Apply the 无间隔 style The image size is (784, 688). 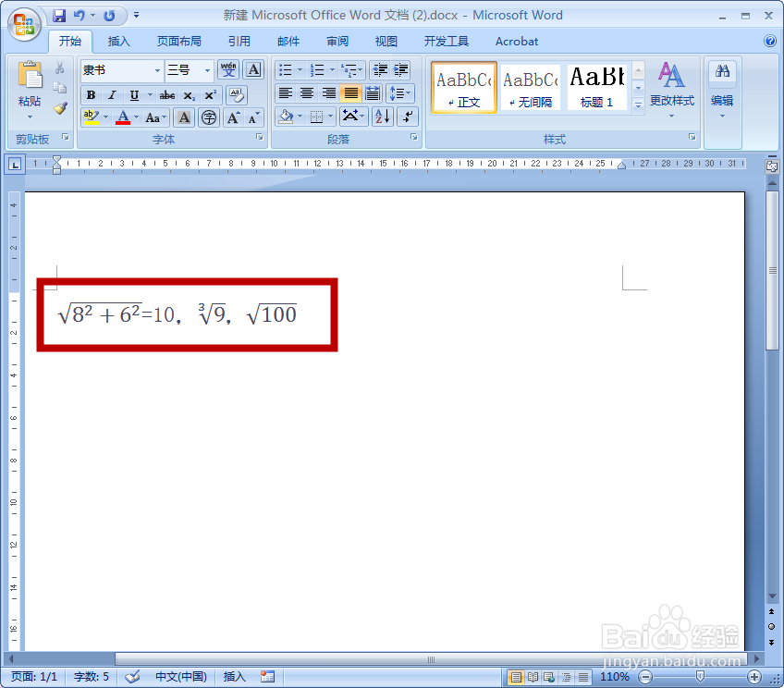pyautogui.click(x=531, y=88)
